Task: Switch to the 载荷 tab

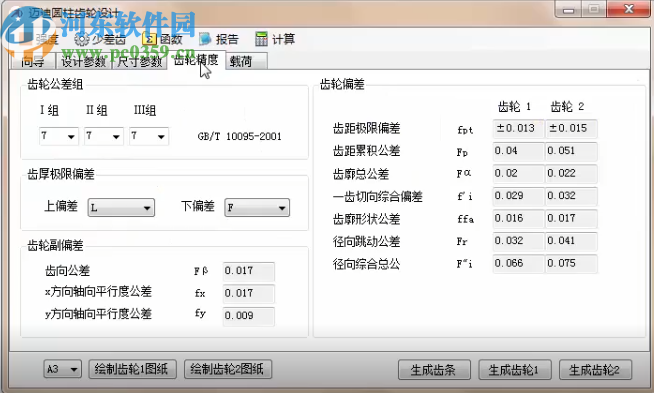Action: pyautogui.click(x=246, y=61)
